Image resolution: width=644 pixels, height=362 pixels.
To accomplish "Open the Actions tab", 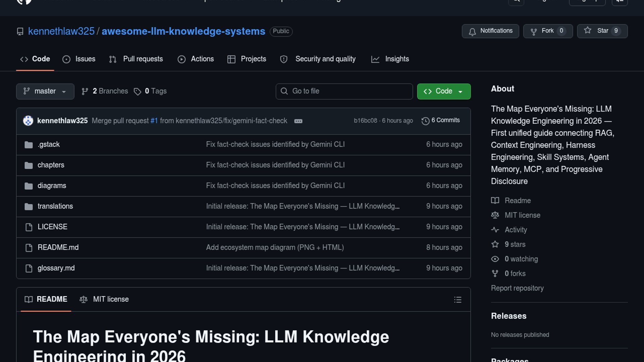I will coord(196,59).
